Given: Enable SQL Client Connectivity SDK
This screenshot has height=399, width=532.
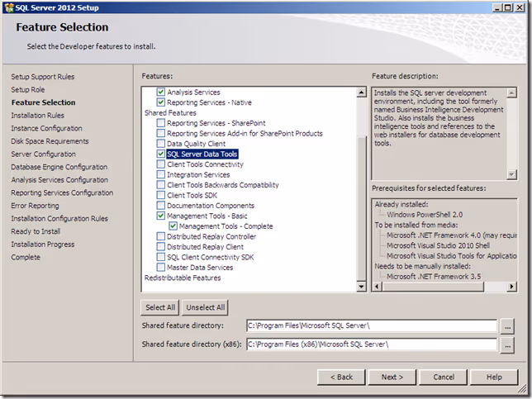Looking at the screenshot, I should (161, 257).
